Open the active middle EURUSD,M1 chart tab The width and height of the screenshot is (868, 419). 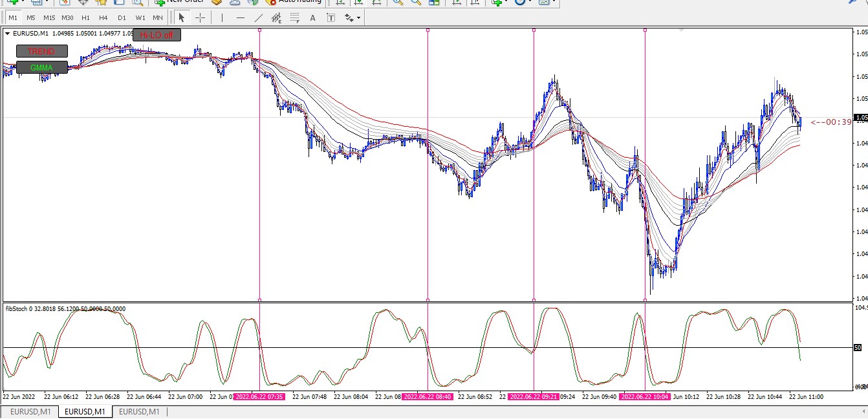[x=85, y=412]
